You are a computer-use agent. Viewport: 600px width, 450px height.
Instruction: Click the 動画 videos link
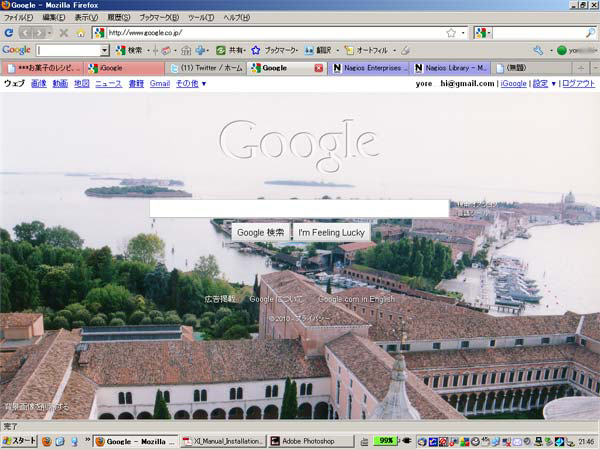click(x=60, y=83)
